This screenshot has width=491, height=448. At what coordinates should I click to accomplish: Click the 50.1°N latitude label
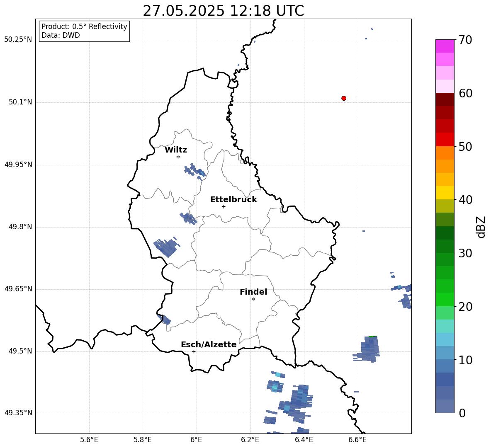click(x=20, y=102)
